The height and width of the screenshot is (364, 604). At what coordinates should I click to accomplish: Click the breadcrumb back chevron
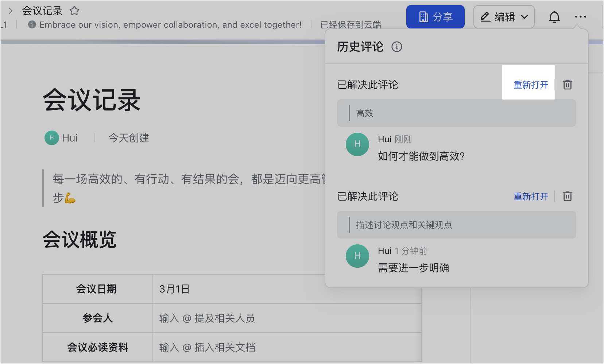11,11
